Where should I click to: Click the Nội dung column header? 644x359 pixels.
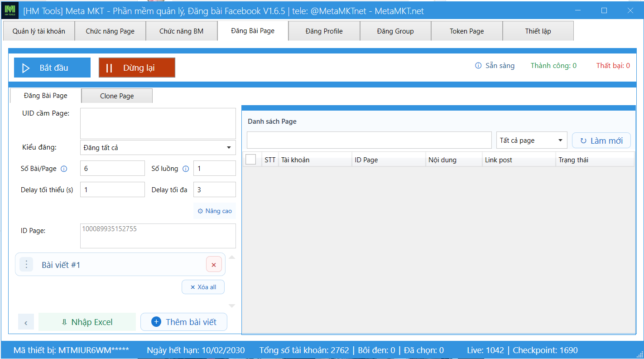point(454,160)
